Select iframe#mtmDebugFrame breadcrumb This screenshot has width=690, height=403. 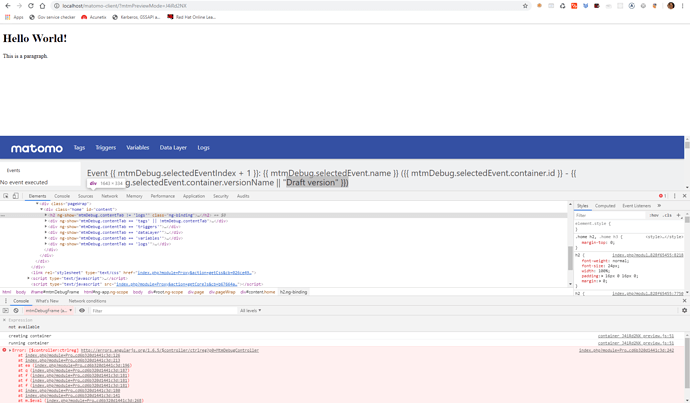point(55,292)
